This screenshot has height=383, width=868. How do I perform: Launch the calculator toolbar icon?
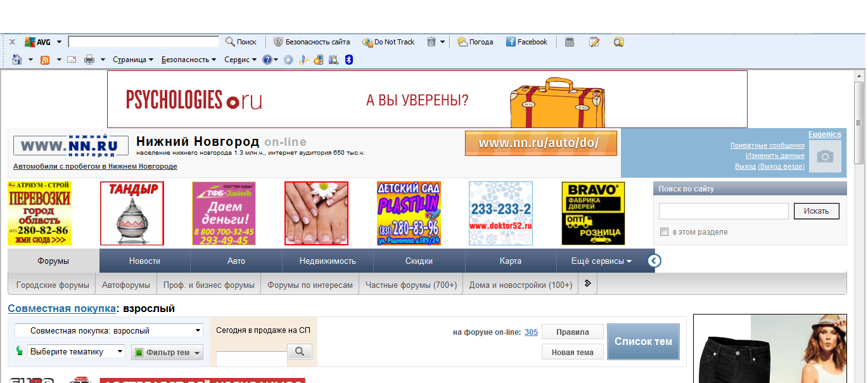(570, 42)
